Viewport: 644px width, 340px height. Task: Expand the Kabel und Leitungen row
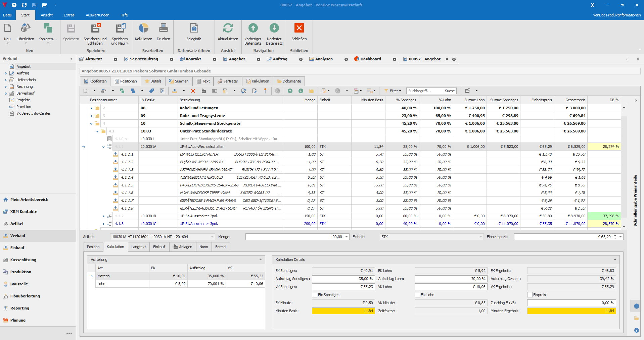click(x=91, y=108)
